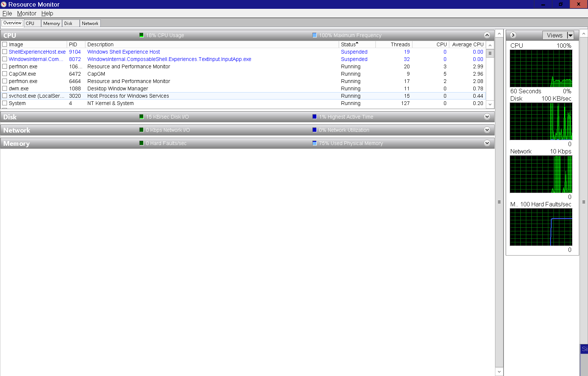588x376 pixels.
Task: Check the dwm.exe process checkbox
Action: [5, 88]
